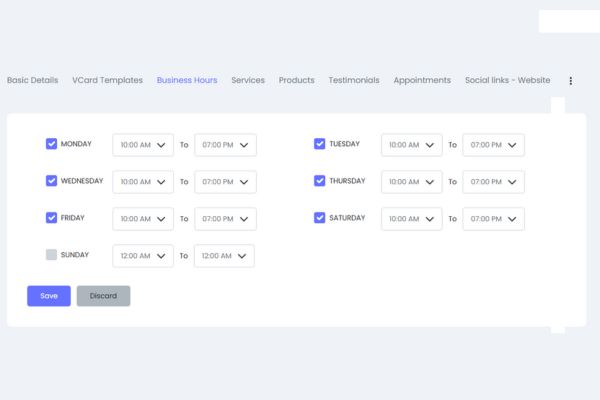
Task: Uncheck the Friday checkbox
Action: tap(52, 218)
